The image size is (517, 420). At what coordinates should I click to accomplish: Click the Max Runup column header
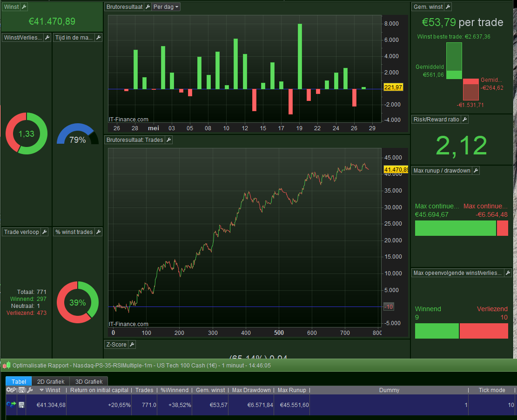292,390
